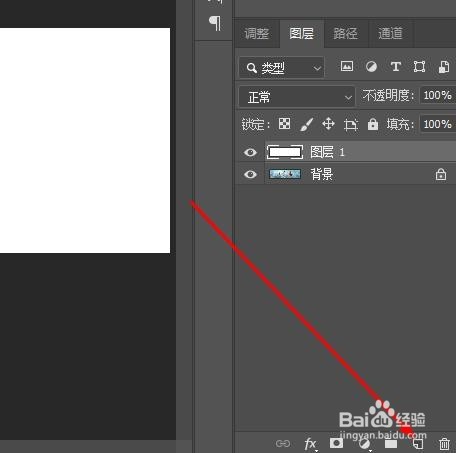Filter for adjustment layers icon
Image resolution: width=456 pixels, height=453 pixels.
(x=371, y=67)
